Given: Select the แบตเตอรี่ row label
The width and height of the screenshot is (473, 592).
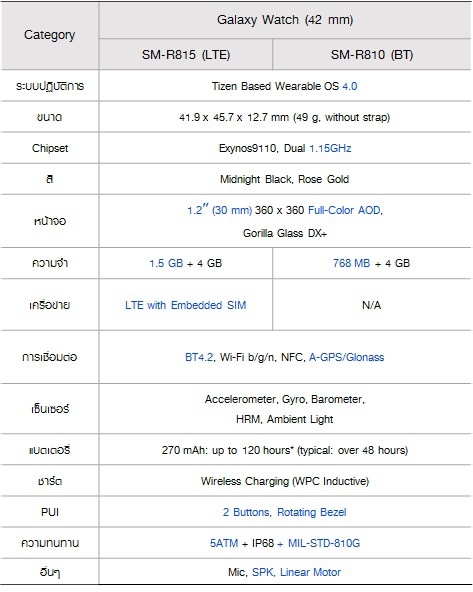Looking at the screenshot, I should coord(49,450).
